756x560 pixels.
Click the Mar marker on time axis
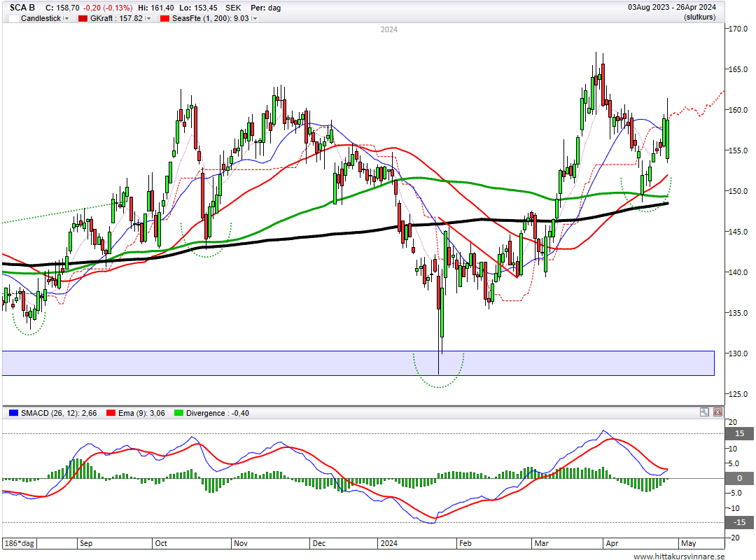point(541,543)
